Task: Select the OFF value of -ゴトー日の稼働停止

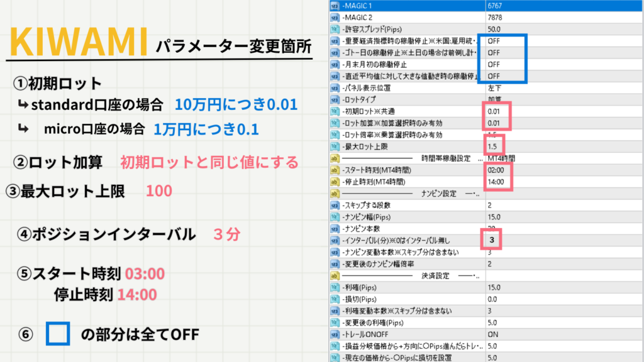Action: [x=494, y=53]
